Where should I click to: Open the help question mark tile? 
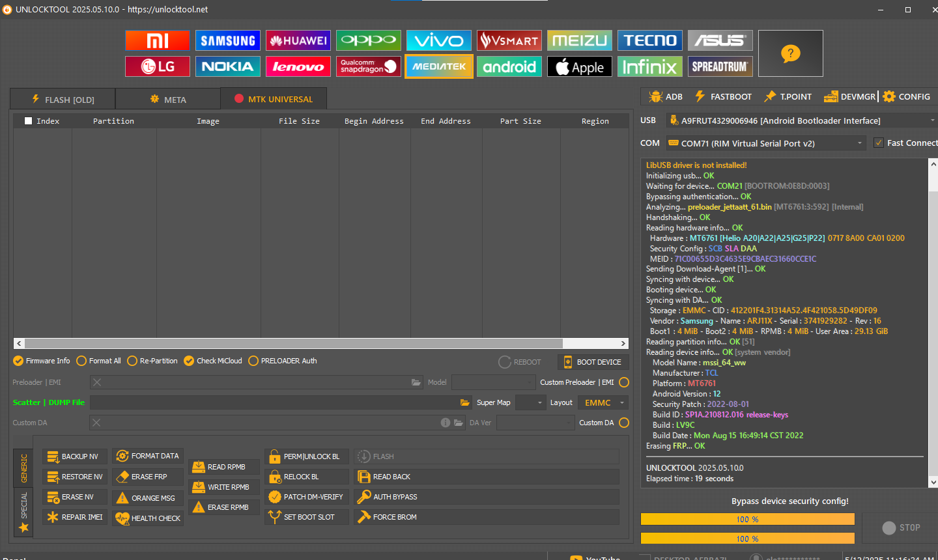coord(791,53)
